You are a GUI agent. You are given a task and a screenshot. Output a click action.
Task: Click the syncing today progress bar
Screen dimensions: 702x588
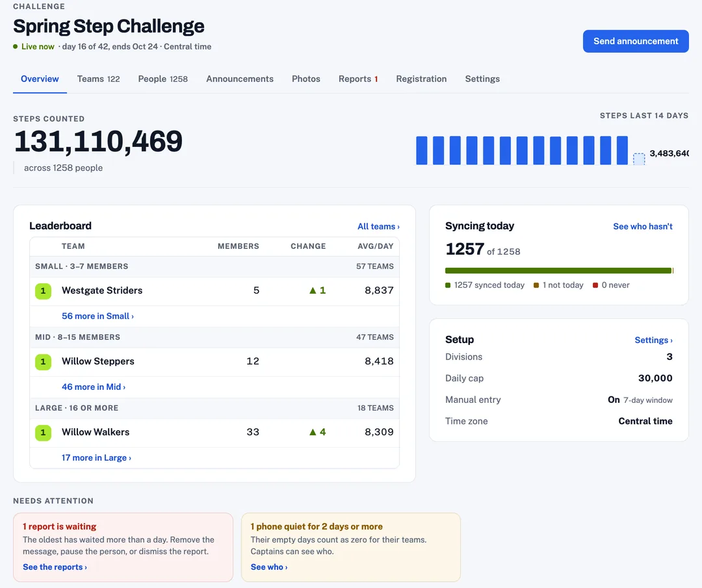pos(559,270)
